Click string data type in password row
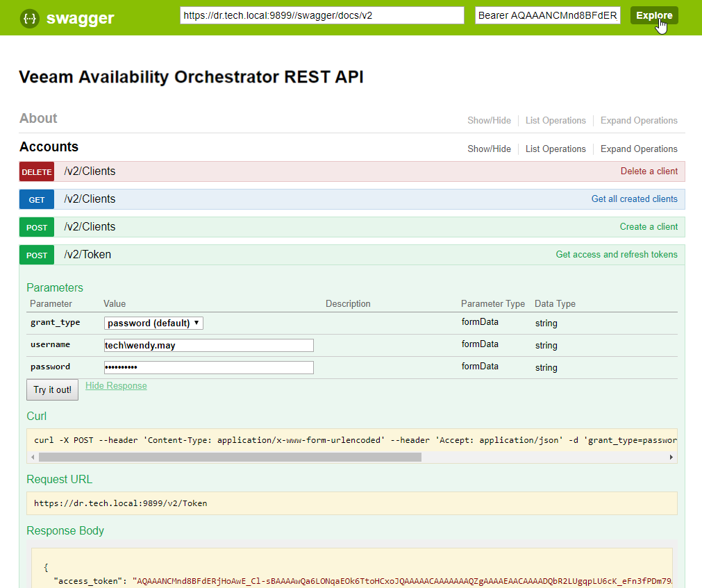 [546, 367]
